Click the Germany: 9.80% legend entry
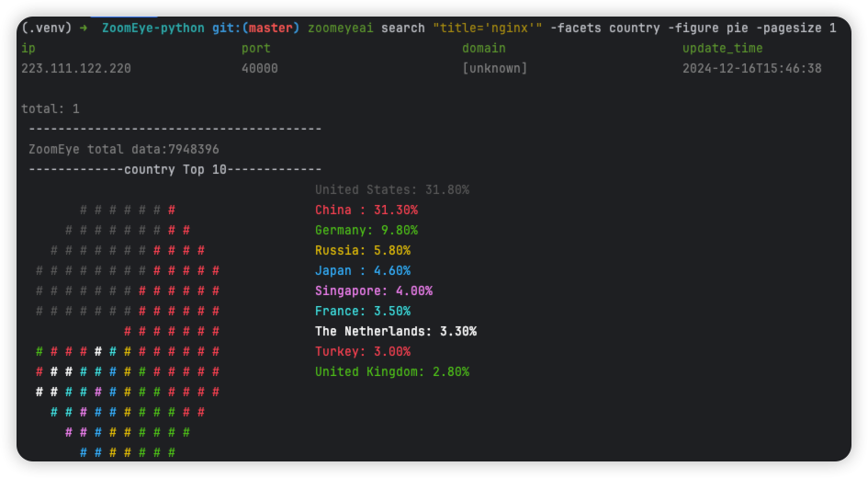 [x=366, y=231]
